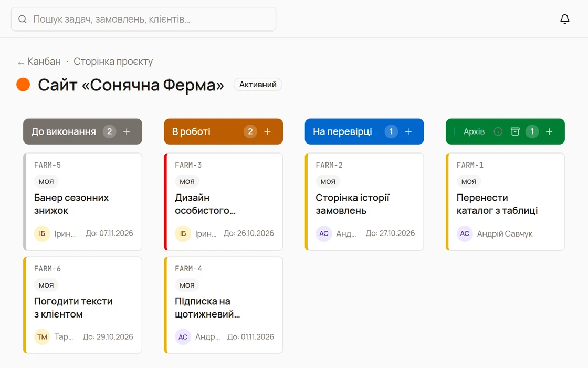
Task: Click the FARM-5 task ID
Action: click(x=47, y=165)
